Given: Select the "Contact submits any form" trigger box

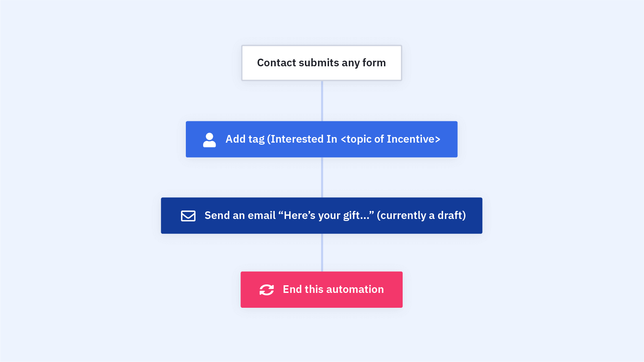Looking at the screenshot, I should click(x=321, y=63).
